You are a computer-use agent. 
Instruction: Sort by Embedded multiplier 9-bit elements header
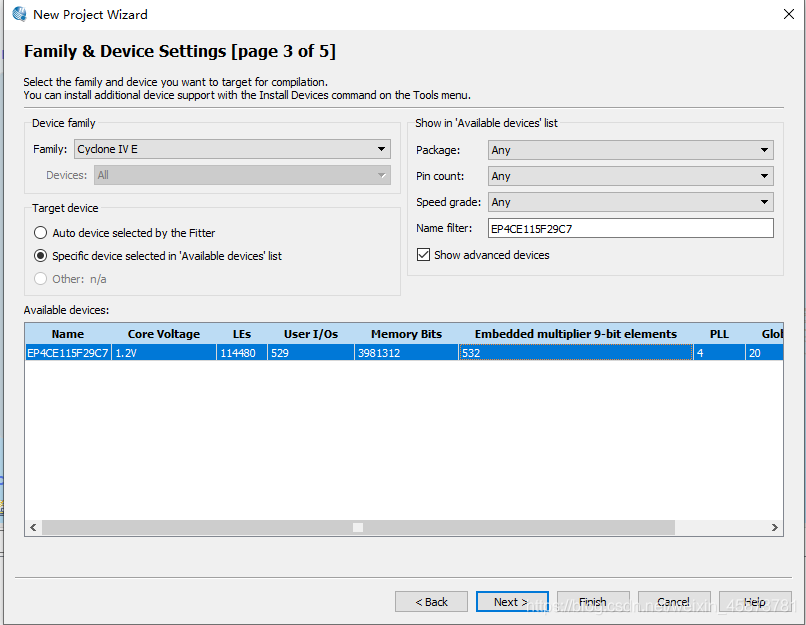coord(576,334)
